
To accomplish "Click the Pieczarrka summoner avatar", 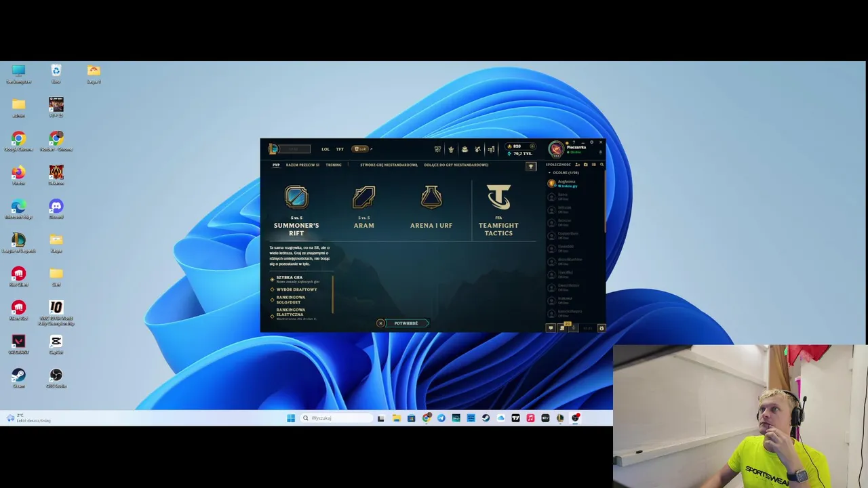I will (x=556, y=149).
